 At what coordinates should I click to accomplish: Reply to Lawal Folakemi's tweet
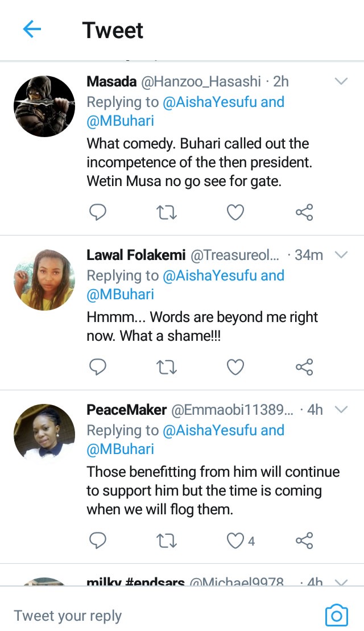point(97,366)
